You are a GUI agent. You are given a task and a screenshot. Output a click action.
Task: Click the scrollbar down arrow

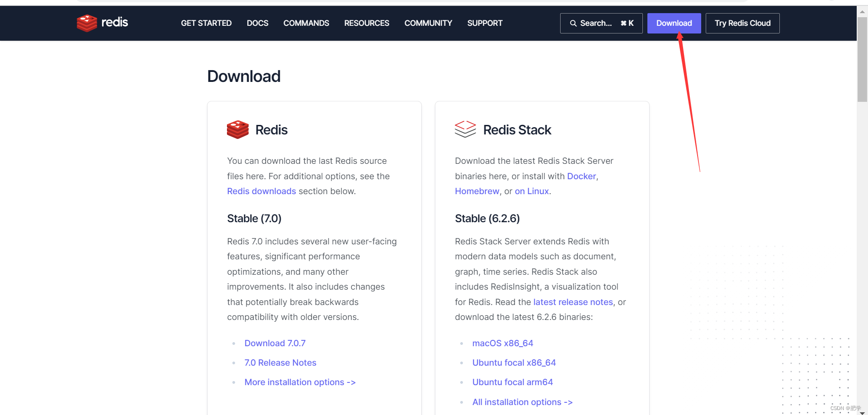(x=862, y=412)
